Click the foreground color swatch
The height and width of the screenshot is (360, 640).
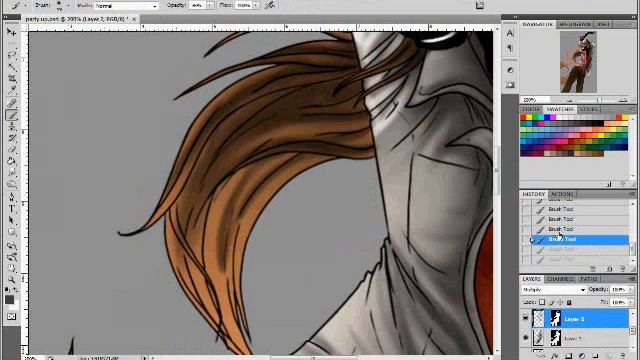pyautogui.click(x=9, y=300)
